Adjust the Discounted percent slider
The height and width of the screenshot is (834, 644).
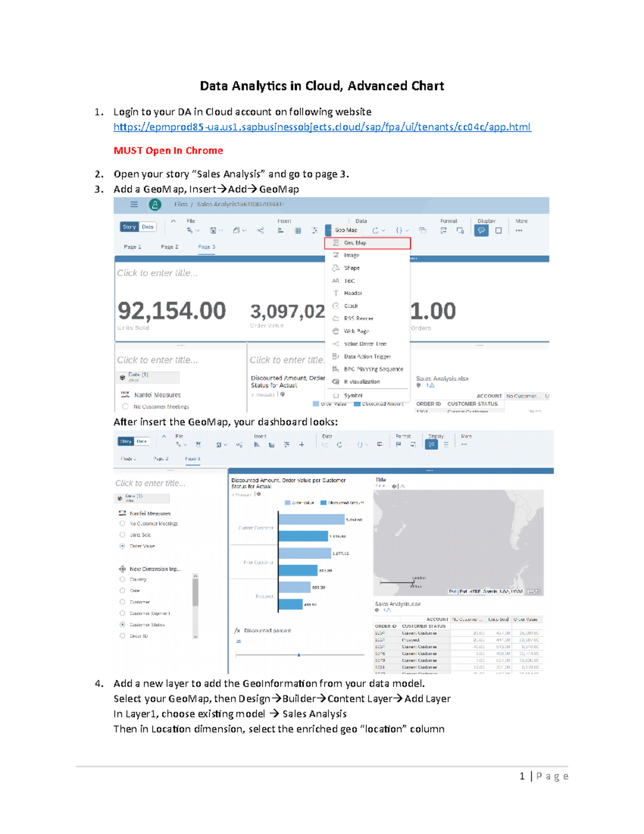(x=299, y=655)
